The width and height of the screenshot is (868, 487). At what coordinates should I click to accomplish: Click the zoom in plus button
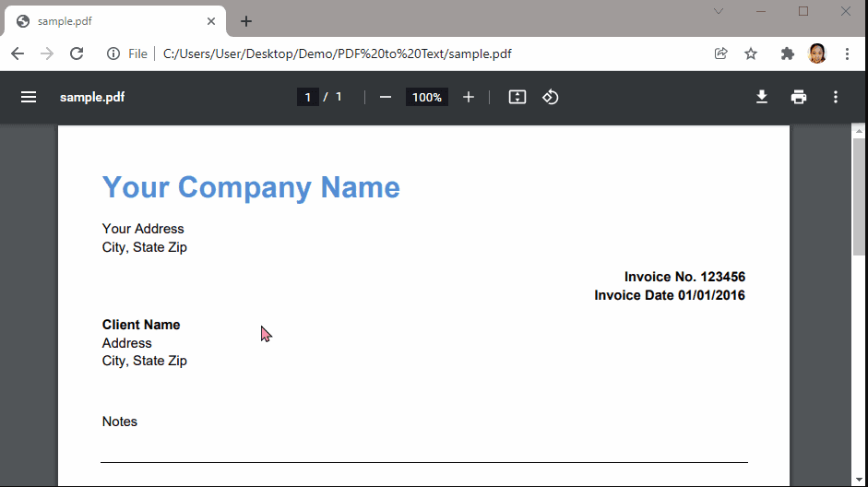(x=469, y=97)
